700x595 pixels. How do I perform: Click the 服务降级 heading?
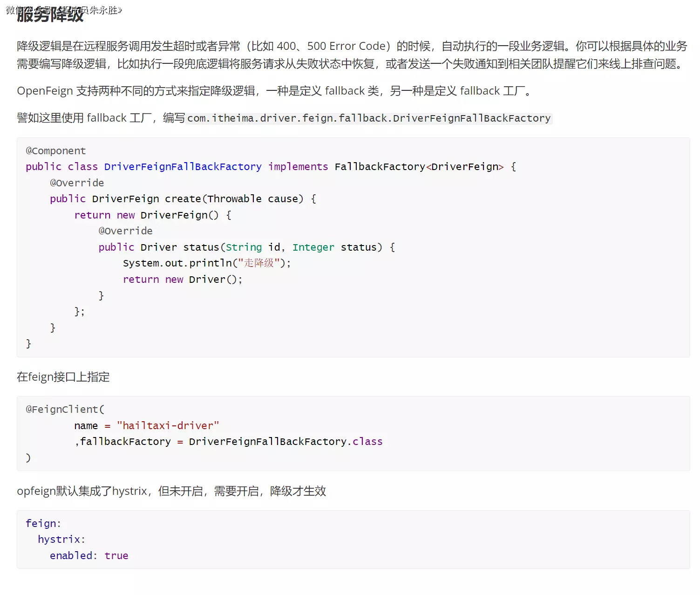coord(50,15)
